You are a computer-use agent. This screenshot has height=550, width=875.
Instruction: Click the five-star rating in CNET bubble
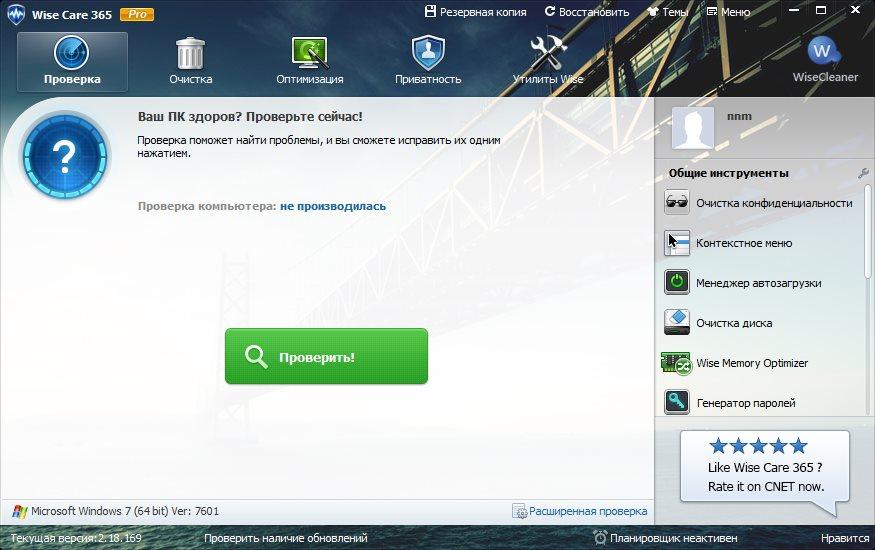758,446
